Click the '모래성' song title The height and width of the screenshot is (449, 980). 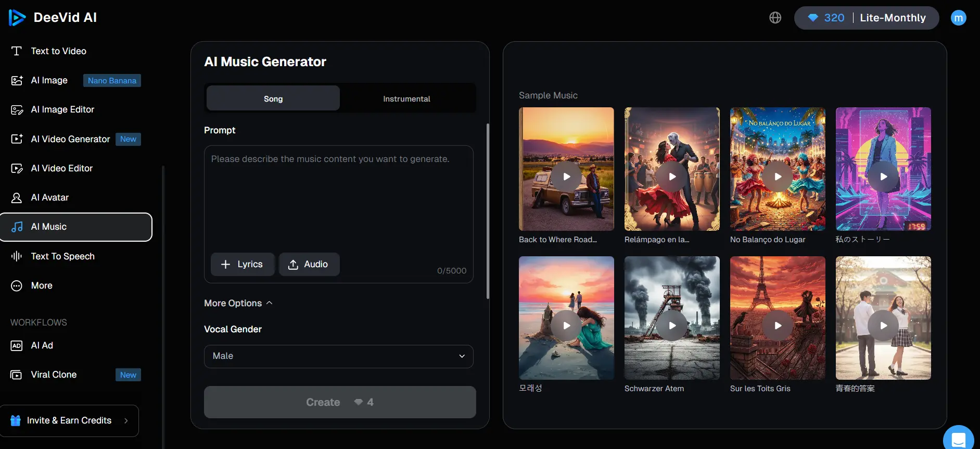click(530, 389)
